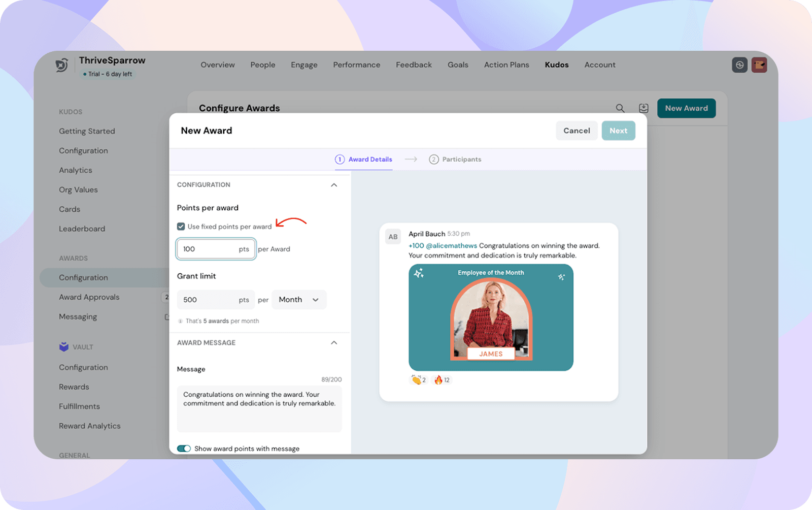Collapse the Award Message section
Screen dimensions: 812x510
pos(334,343)
